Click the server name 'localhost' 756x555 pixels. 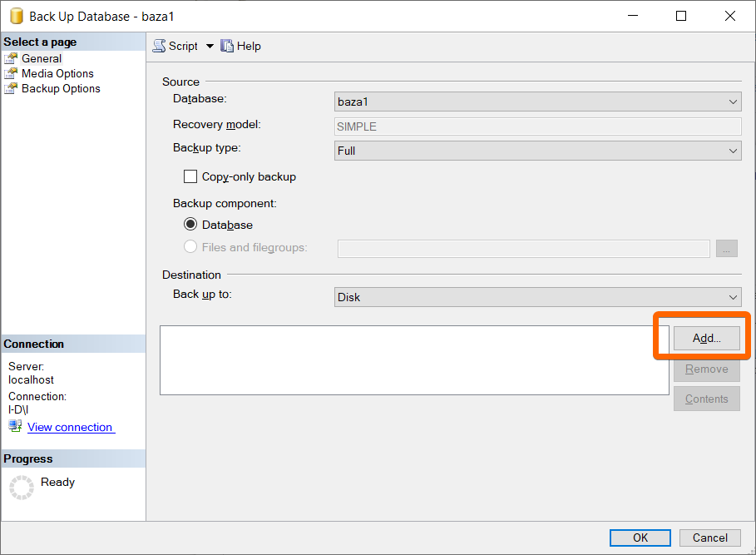point(31,380)
